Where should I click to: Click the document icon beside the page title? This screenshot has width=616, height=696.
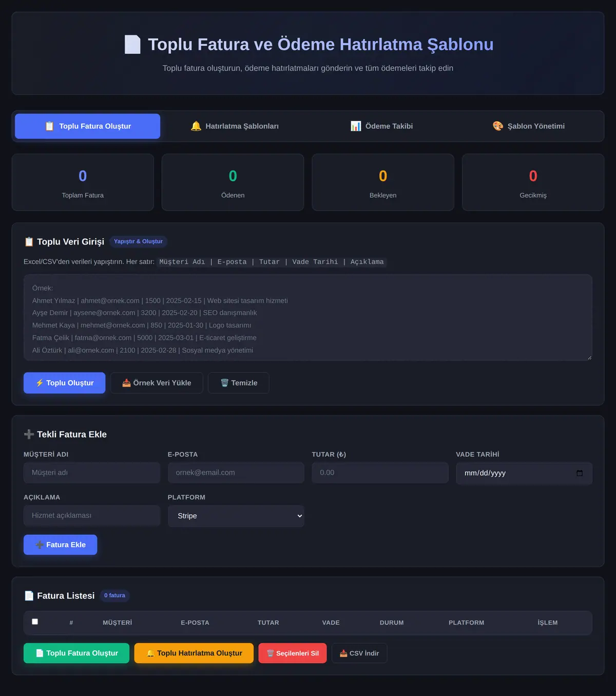(132, 45)
